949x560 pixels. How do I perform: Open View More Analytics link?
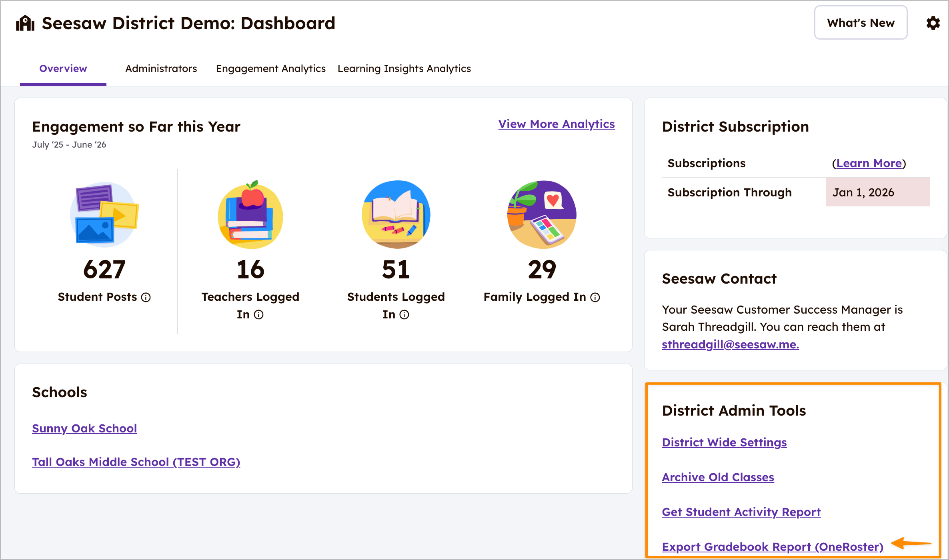coord(556,124)
